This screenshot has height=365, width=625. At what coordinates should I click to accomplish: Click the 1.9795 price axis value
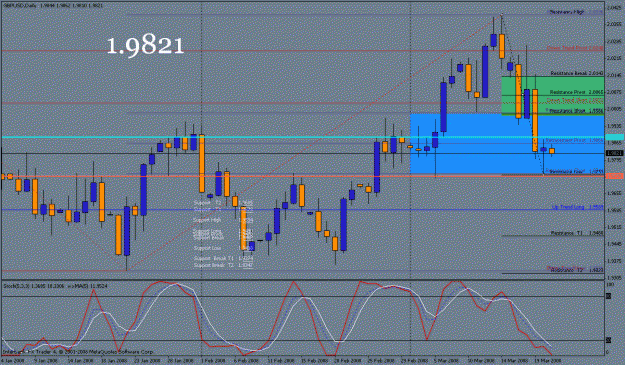[x=614, y=160]
